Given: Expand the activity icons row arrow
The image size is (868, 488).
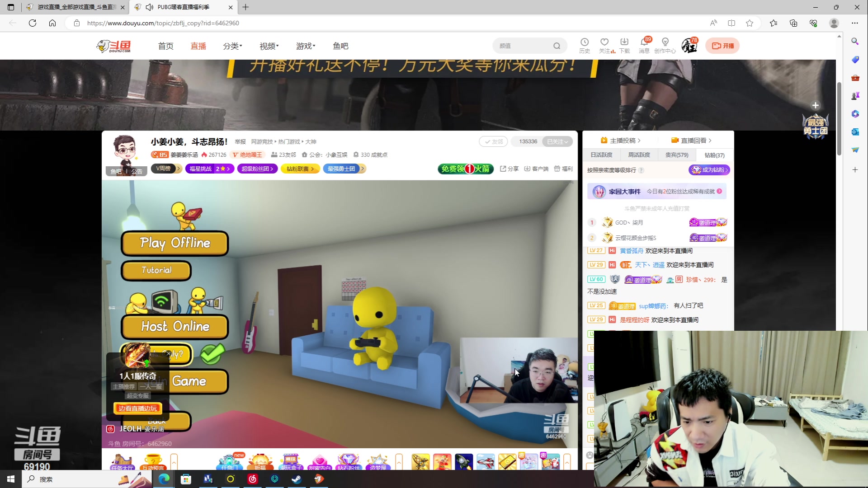Looking at the screenshot, I should click(x=399, y=462).
